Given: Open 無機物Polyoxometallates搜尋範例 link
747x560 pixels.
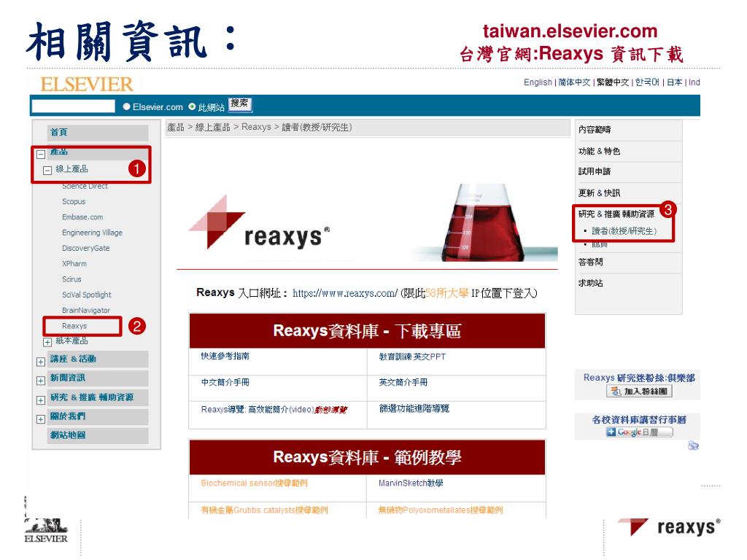Looking at the screenshot, I should point(441,510).
